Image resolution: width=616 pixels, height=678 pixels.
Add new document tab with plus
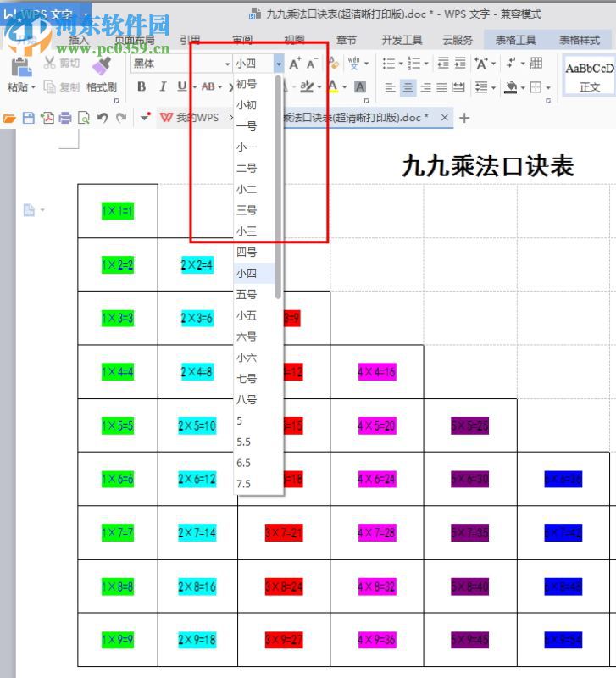(464, 118)
